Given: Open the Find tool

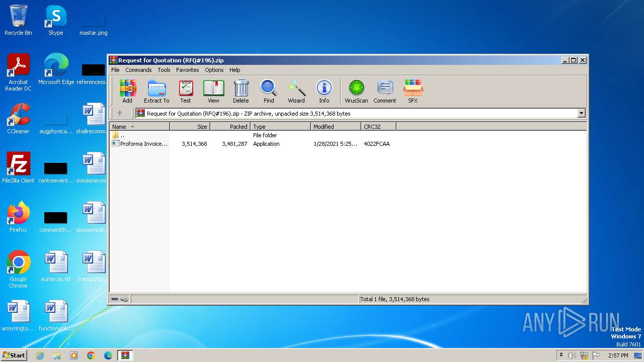Looking at the screenshot, I should (269, 92).
